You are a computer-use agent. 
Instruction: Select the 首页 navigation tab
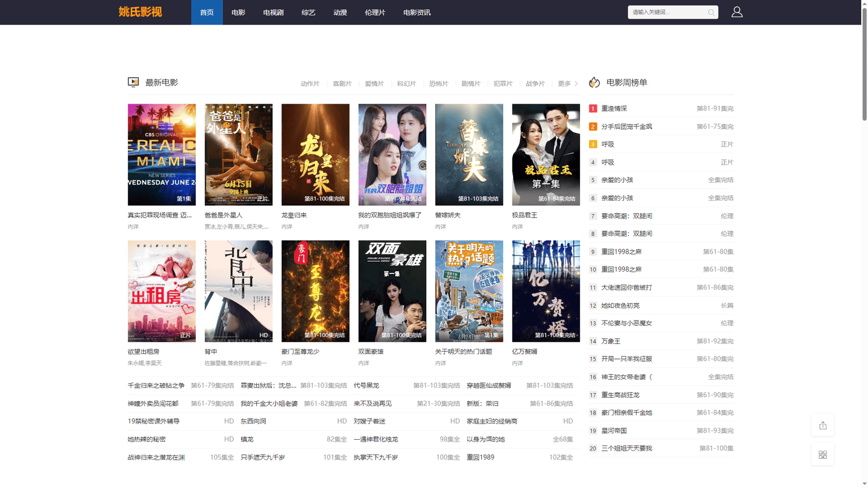point(207,12)
